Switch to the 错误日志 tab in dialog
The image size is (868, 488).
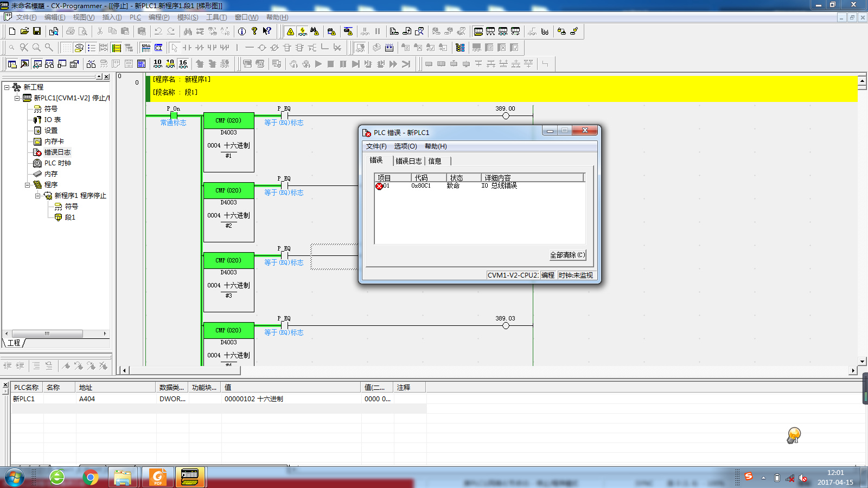pyautogui.click(x=409, y=161)
